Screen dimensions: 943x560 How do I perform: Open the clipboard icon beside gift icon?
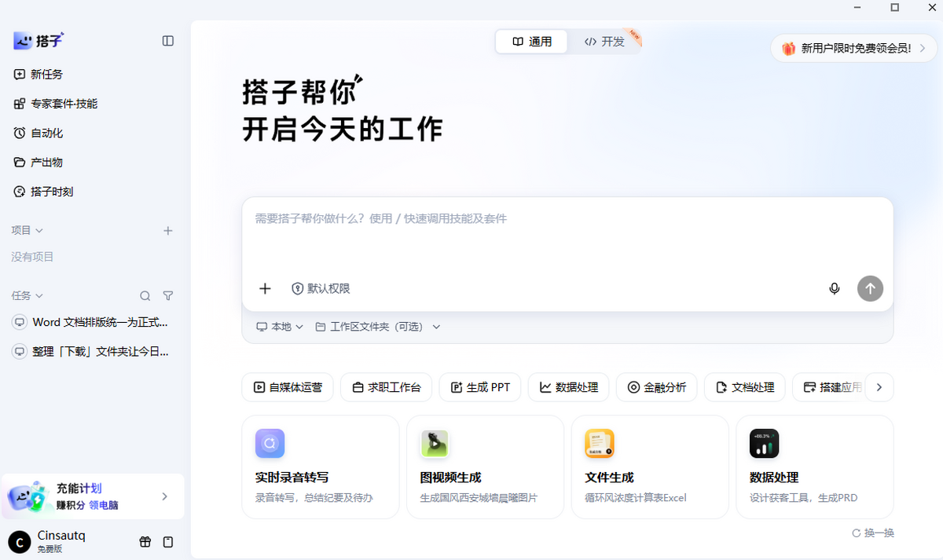coord(167,542)
